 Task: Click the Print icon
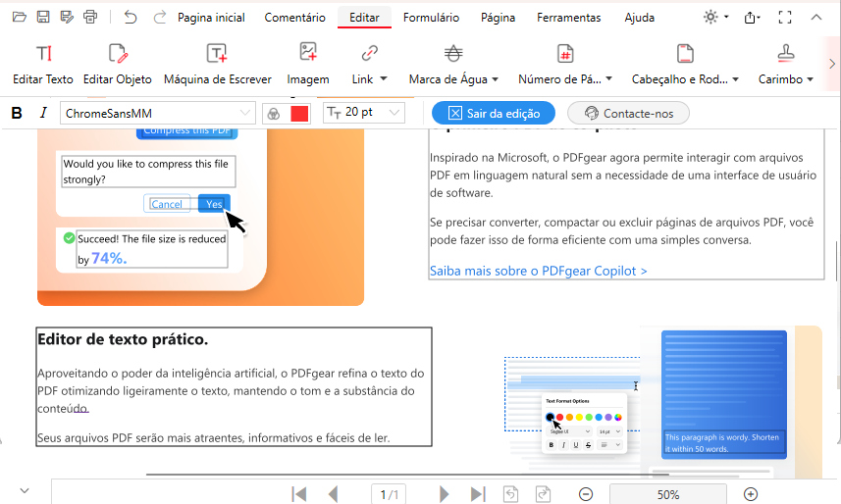click(90, 17)
